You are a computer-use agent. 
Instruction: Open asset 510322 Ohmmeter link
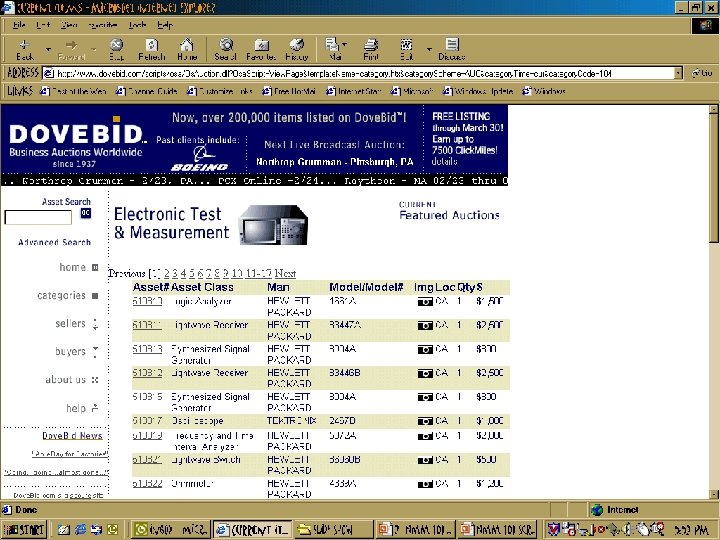click(x=147, y=484)
